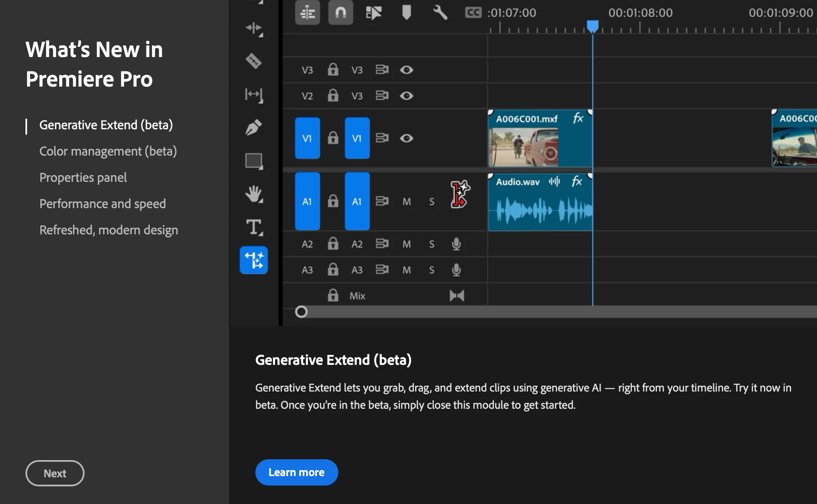Select the Generative Extend tool in toolbar

(254, 260)
